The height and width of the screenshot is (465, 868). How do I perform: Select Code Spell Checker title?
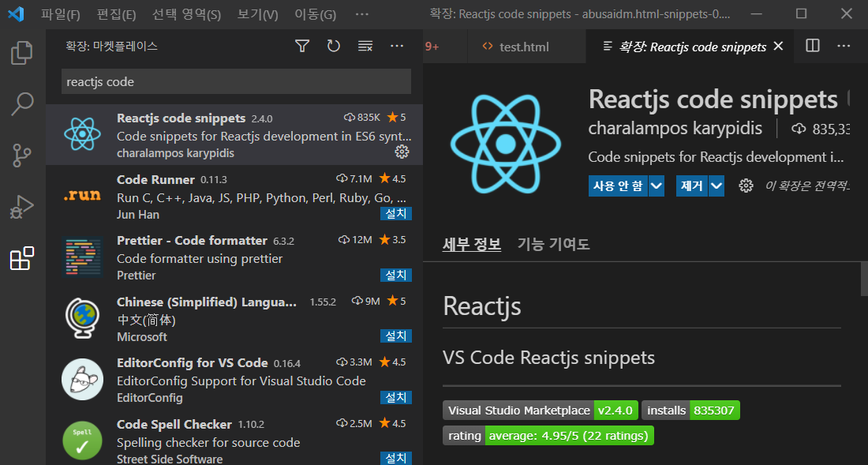point(174,425)
